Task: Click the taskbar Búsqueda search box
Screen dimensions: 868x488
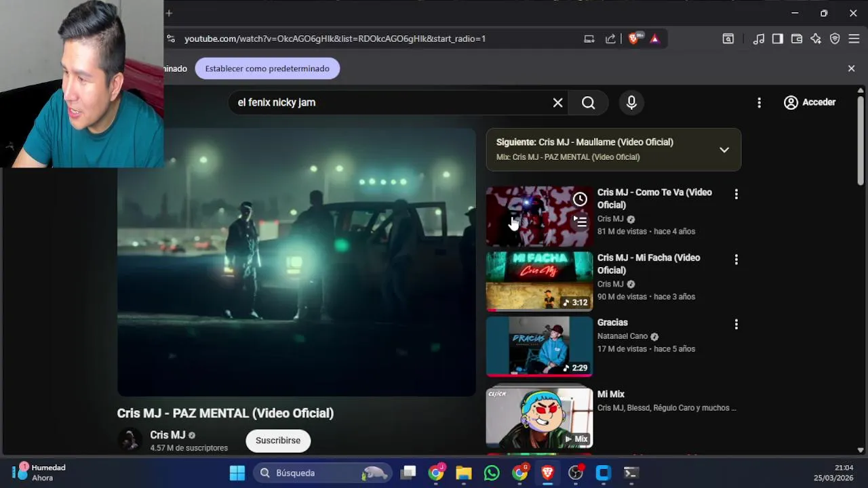Action: [x=323, y=473]
